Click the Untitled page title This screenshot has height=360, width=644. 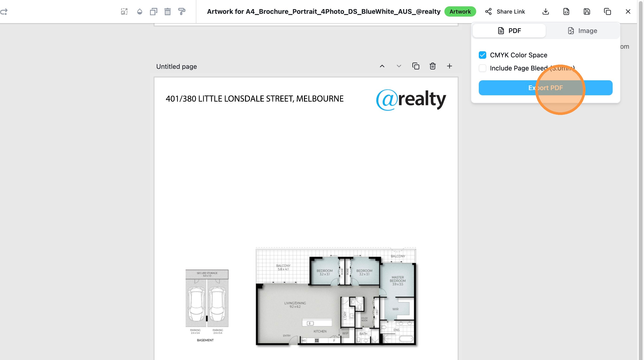(x=176, y=66)
